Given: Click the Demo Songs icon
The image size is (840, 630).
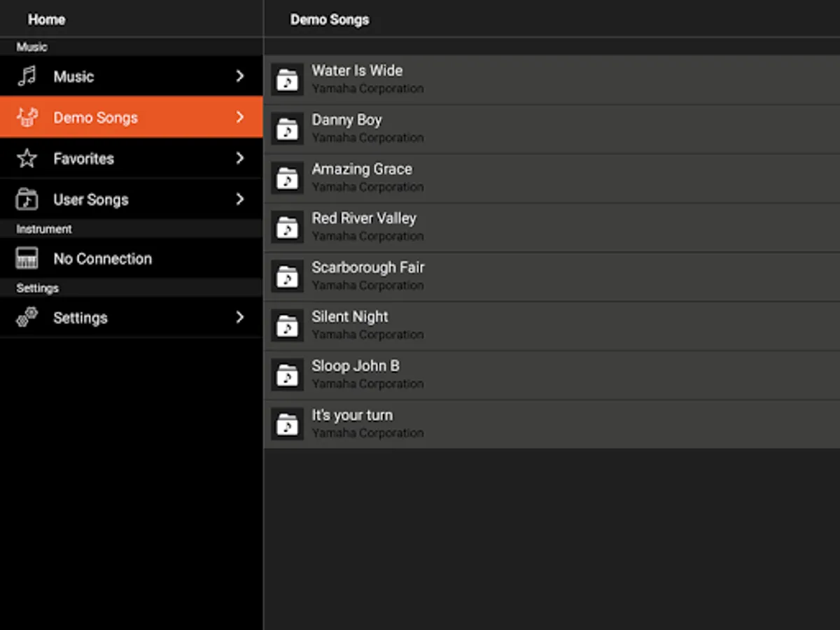Looking at the screenshot, I should (27, 117).
